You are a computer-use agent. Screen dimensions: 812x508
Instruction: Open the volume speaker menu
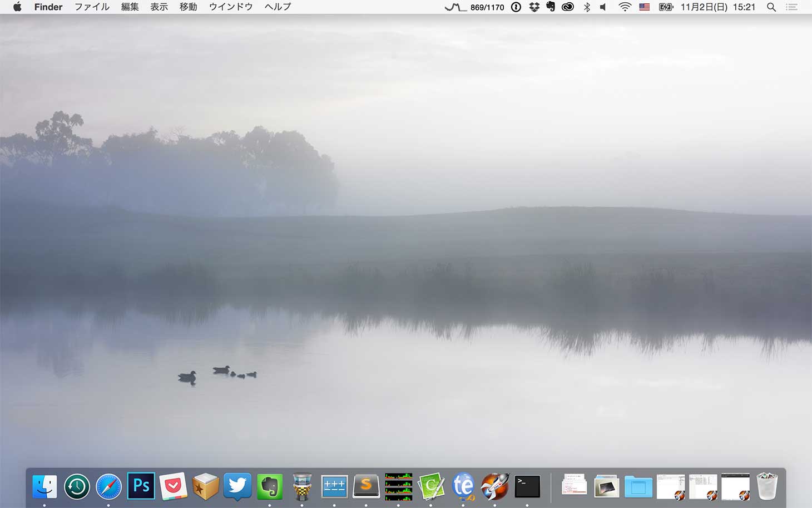tap(603, 7)
